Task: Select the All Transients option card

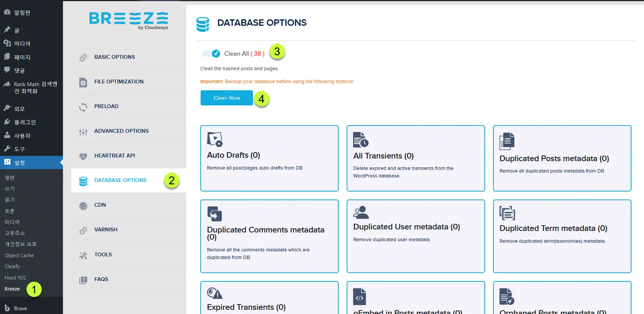Action: (416, 158)
